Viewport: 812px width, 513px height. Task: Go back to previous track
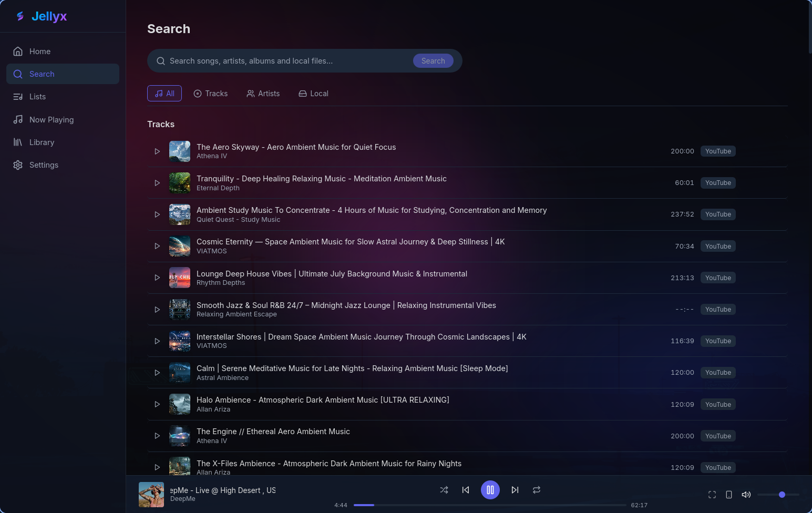click(x=466, y=490)
